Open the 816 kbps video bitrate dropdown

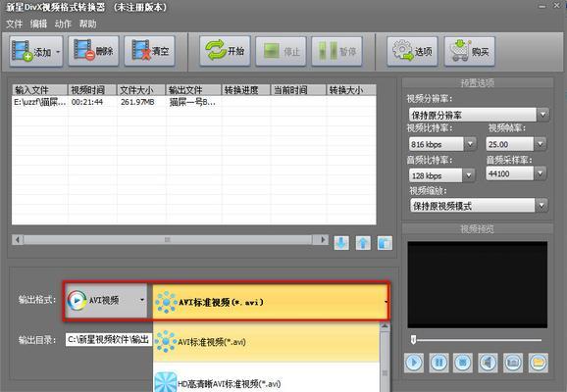point(442,144)
